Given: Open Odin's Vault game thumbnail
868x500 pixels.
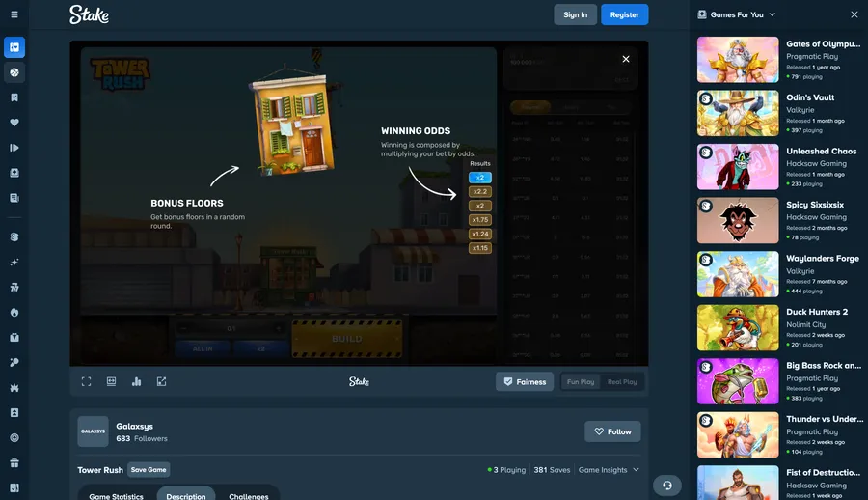Looking at the screenshot, I should coord(738,113).
